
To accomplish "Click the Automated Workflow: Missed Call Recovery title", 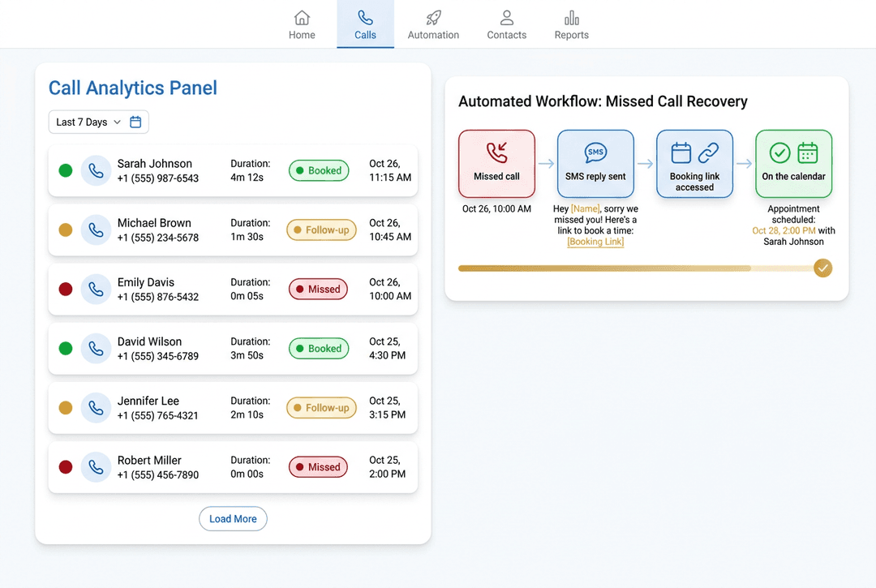I will point(603,101).
